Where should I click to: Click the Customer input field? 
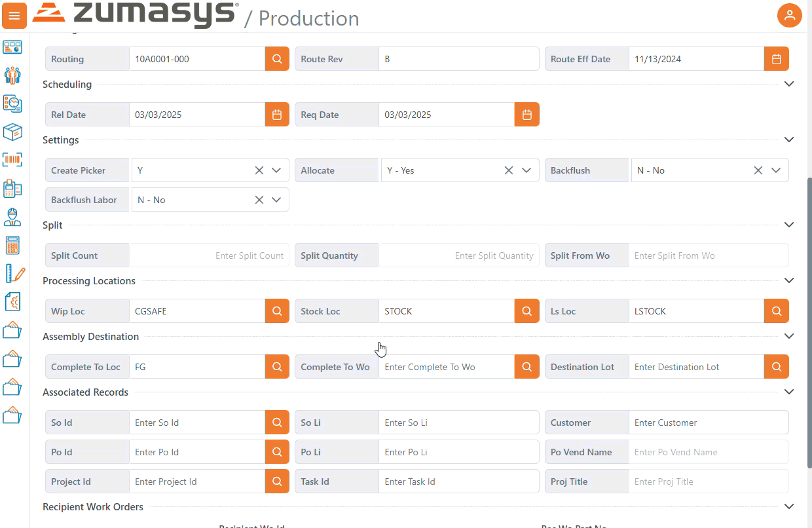click(x=708, y=423)
